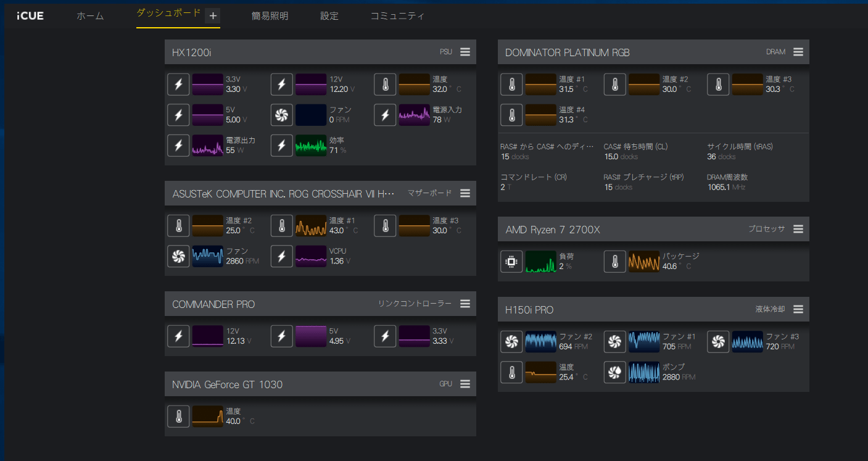Click the DOMINATOR PLATINUM RGB panel title
868x461 pixels.
click(x=568, y=52)
